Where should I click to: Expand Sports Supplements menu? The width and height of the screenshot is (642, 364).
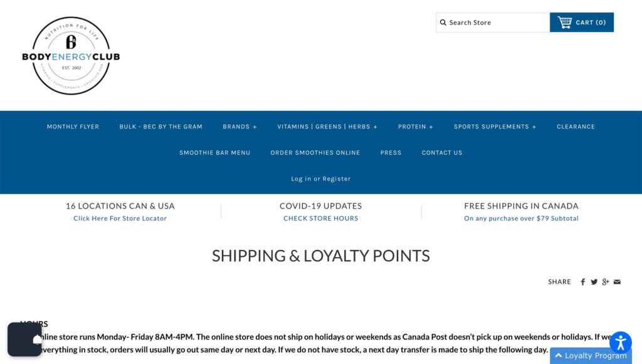pyautogui.click(x=495, y=127)
